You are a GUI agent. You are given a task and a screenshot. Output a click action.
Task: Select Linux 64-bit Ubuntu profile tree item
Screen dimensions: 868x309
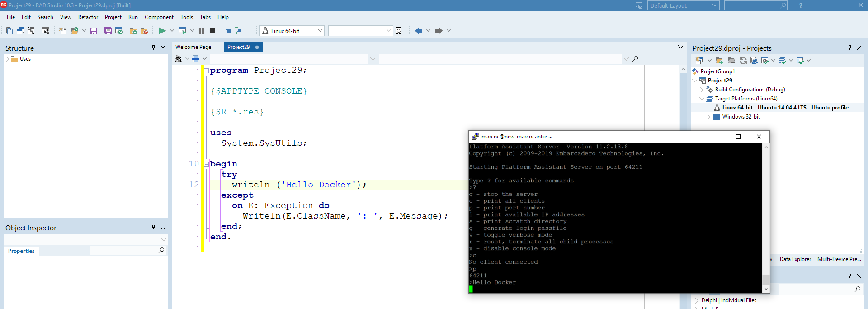point(785,108)
